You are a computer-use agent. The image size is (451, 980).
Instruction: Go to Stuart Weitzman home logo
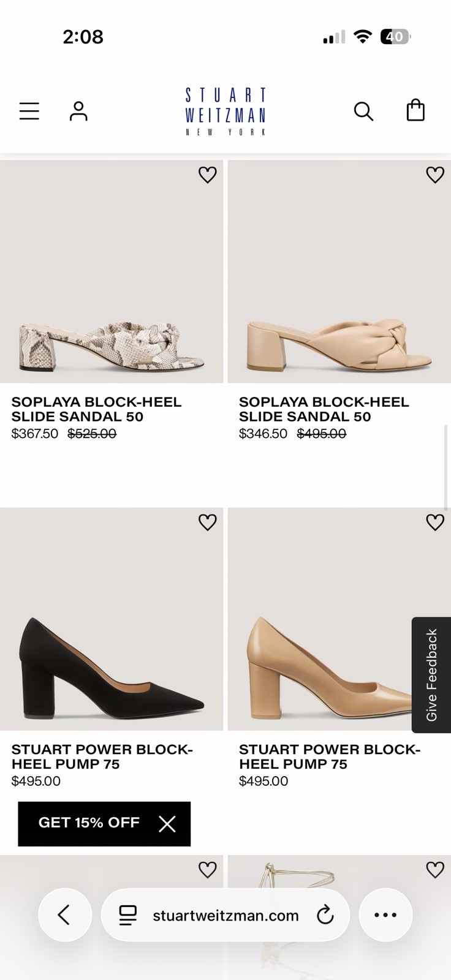point(225,111)
